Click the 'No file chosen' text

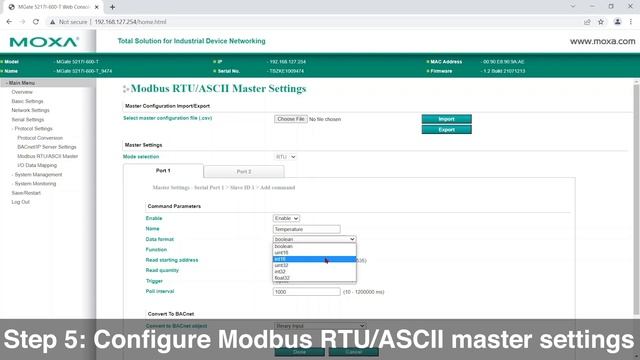click(325, 119)
